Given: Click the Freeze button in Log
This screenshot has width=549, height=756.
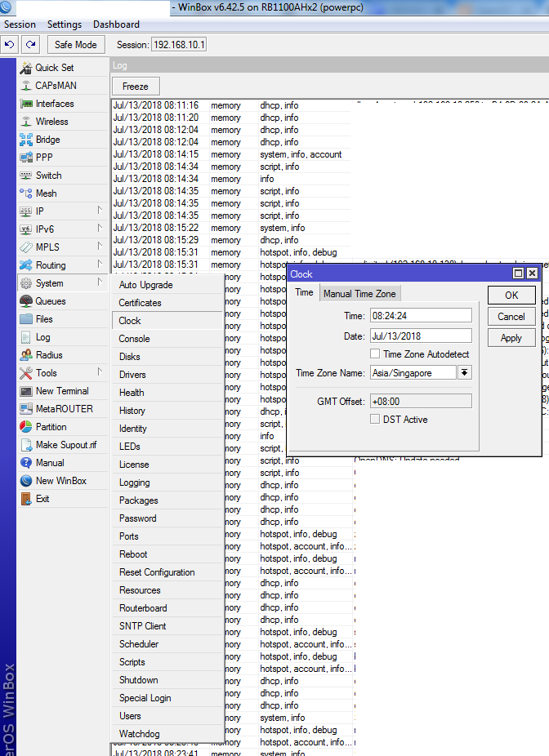Looking at the screenshot, I should (136, 87).
